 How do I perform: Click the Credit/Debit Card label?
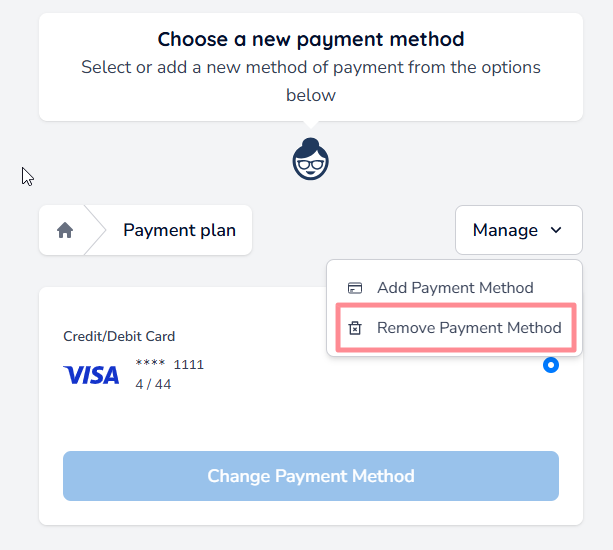119,337
